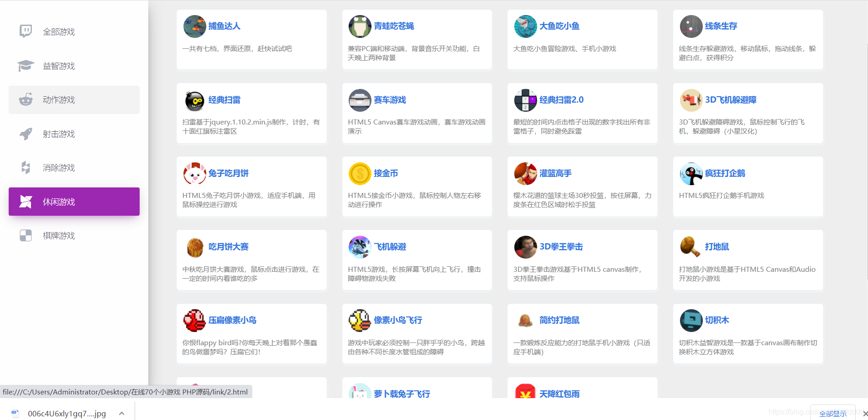
Task: Switch to 动作游戏 category label
Action: [59, 100]
